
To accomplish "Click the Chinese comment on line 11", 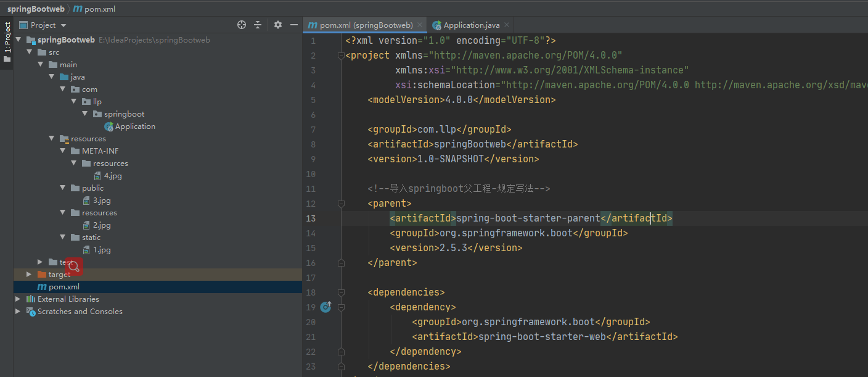I will (x=459, y=189).
